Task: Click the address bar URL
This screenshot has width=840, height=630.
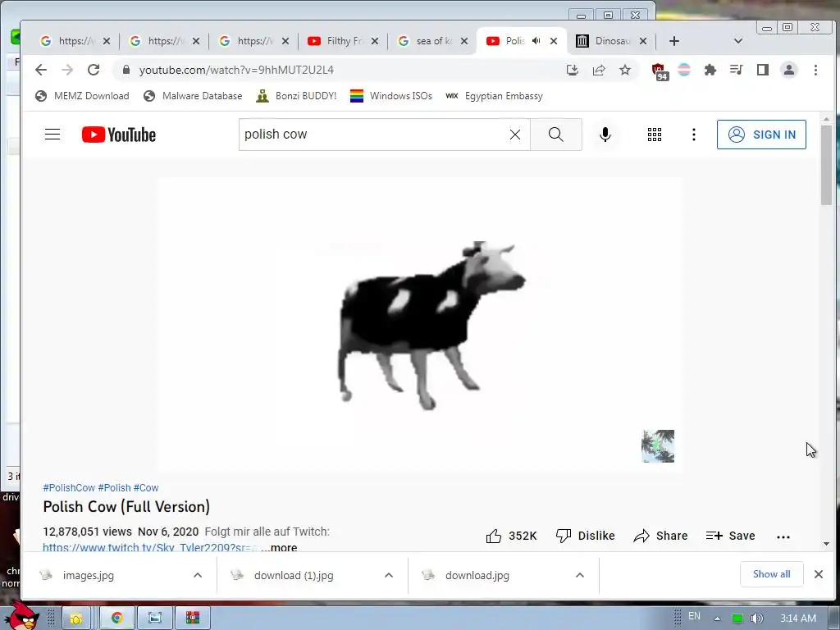Action: (236, 70)
